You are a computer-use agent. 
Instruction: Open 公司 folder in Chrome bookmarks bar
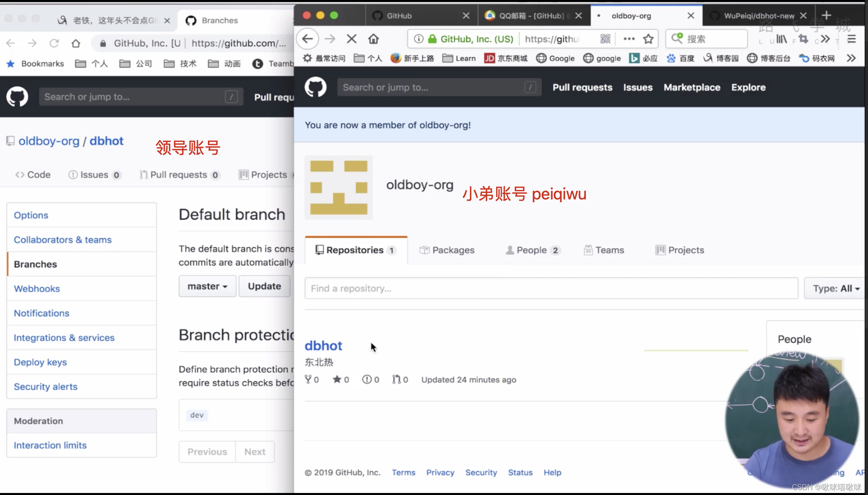pos(136,64)
